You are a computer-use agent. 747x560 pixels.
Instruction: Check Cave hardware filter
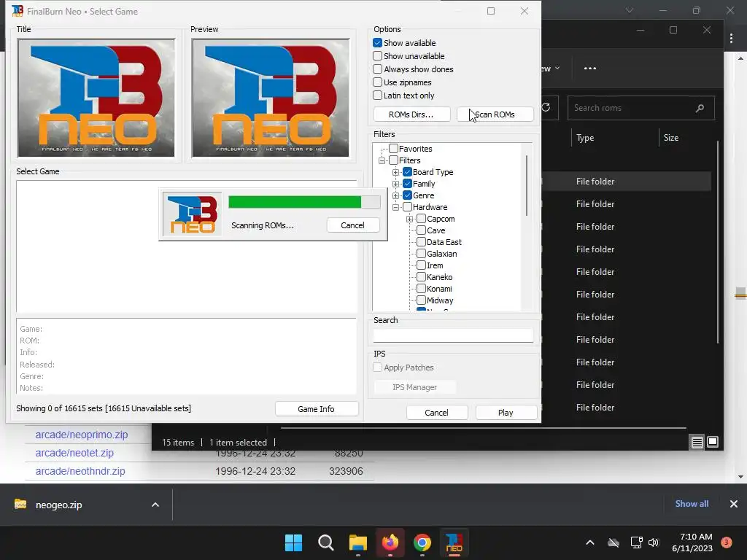click(x=421, y=230)
